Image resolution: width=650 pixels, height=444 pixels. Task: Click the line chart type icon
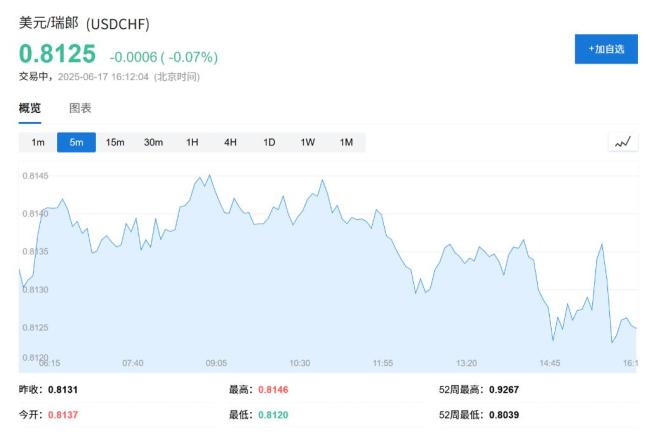click(x=623, y=142)
